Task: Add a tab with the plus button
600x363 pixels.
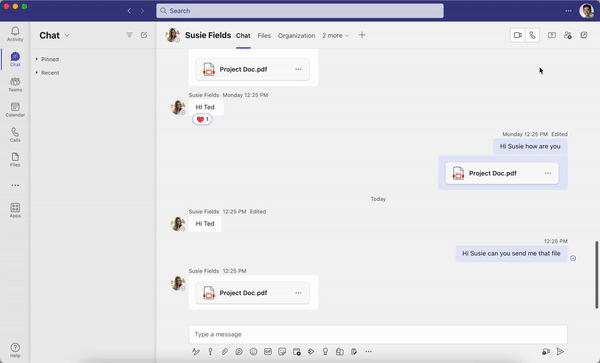Action: [x=362, y=35]
